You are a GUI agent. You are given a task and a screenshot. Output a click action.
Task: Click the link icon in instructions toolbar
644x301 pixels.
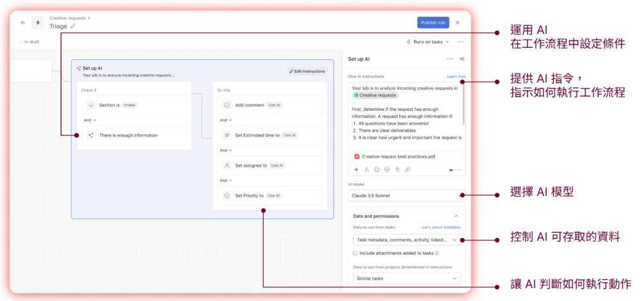[408, 170]
